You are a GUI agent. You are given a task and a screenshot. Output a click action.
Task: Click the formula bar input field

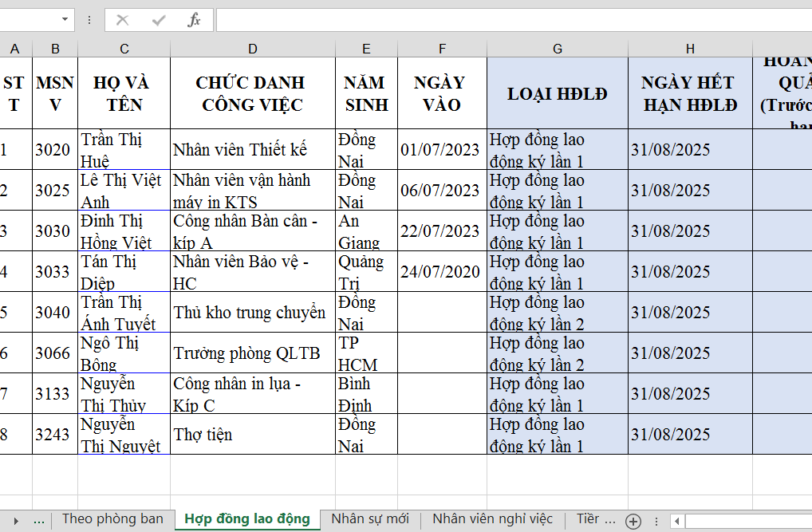pos(514,20)
